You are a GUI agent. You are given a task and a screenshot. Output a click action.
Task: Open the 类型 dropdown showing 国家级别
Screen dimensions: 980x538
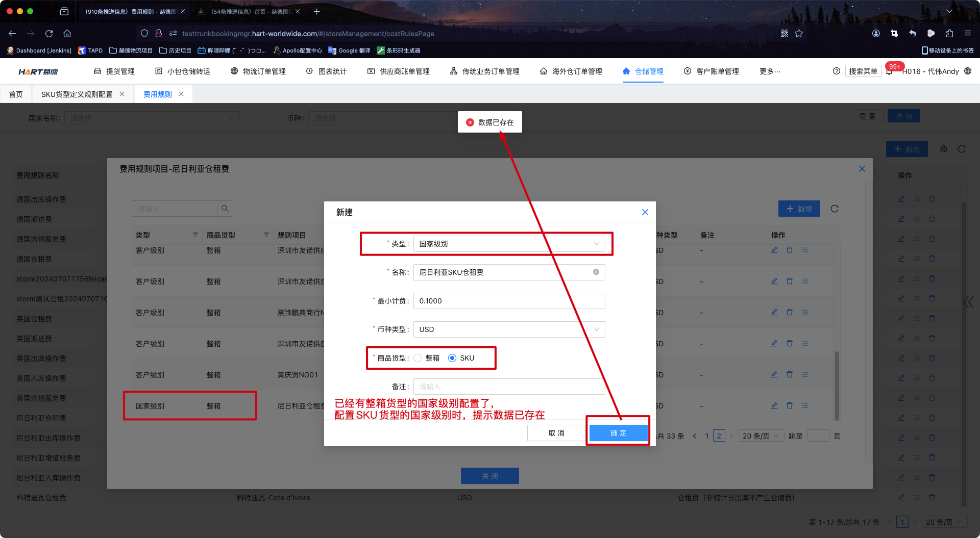tap(508, 244)
